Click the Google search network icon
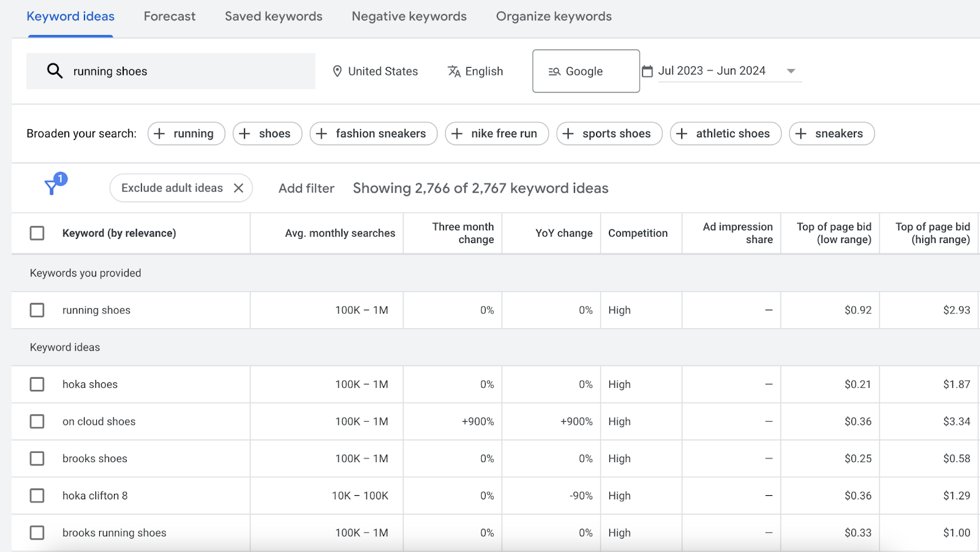Viewport: 980px width, 552px height. (x=554, y=72)
